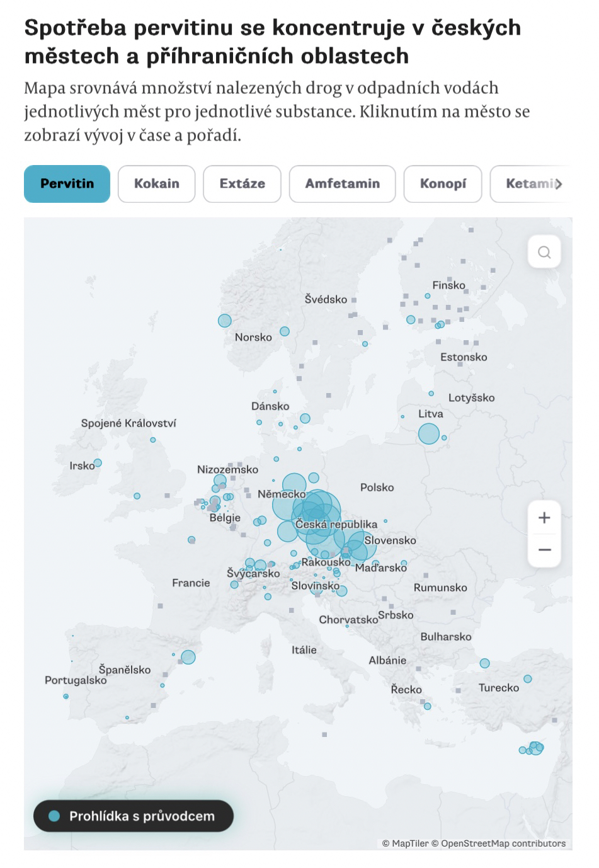Viewport: 599px width, 868px height.
Task: Click the large bubble in Lithuania
Action: click(429, 434)
